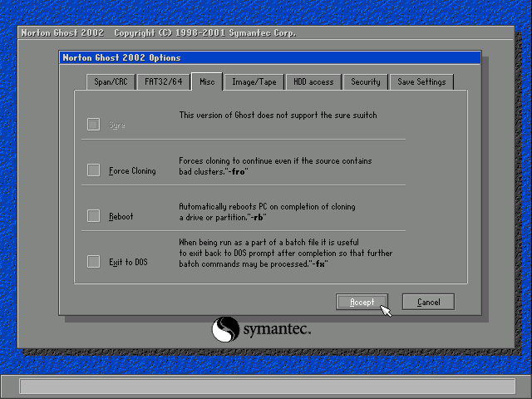Open the Span/CRC tab
The width and height of the screenshot is (532, 399).
(111, 81)
